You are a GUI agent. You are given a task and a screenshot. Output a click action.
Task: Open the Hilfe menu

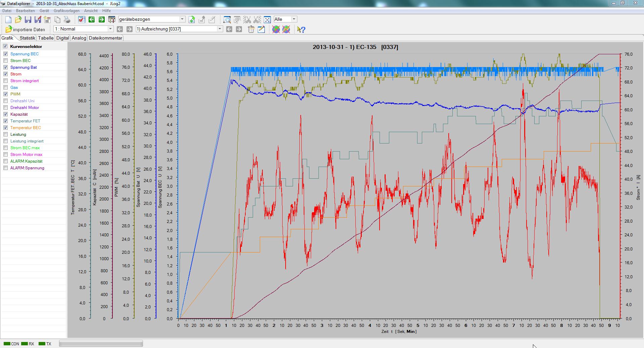pos(106,11)
